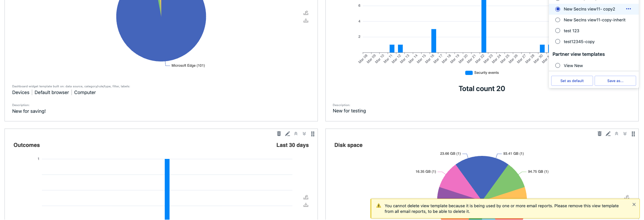Move the Disk space widget down
This screenshot has width=644, height=220.
[625, 134]
